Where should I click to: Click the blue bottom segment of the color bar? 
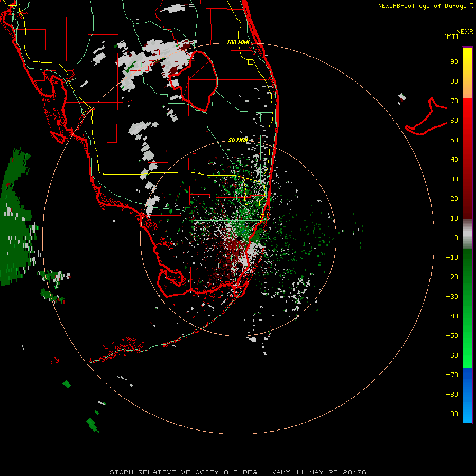click(467, 396)
